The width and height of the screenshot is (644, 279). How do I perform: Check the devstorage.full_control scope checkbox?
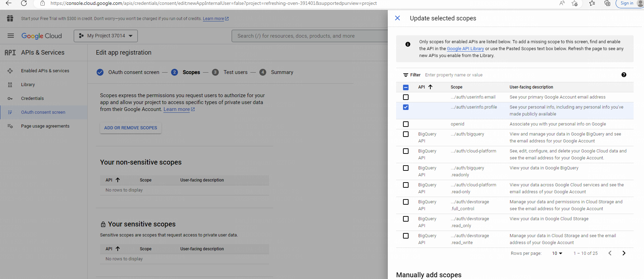(x=406, y=202)
